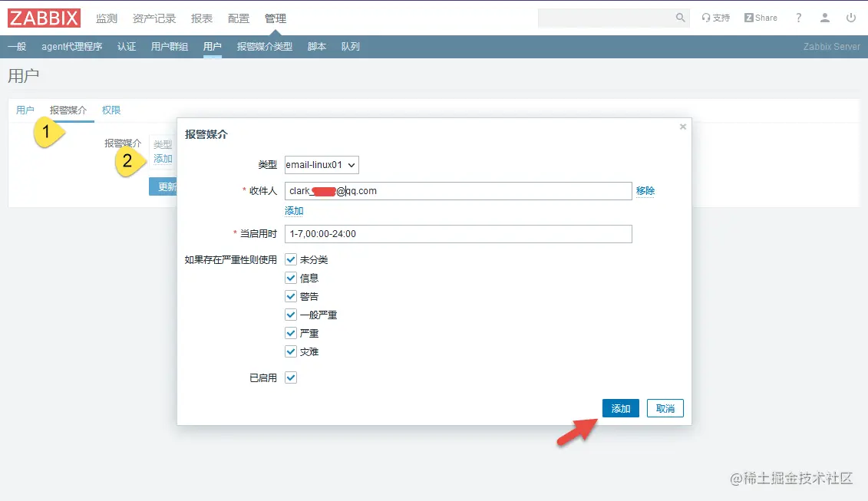The height and width of the screenshot is (501, 868).
Task: Open the 监测 menu
Action: [106, 17]
